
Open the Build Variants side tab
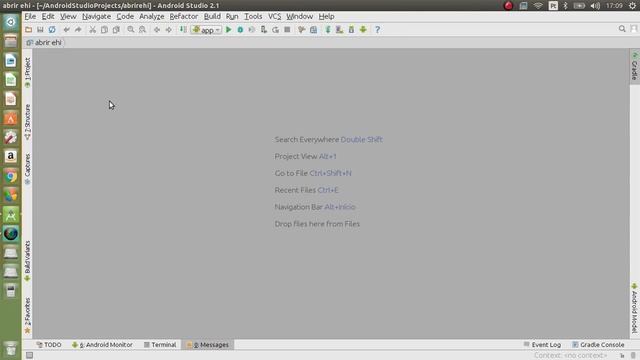(27, 261)
